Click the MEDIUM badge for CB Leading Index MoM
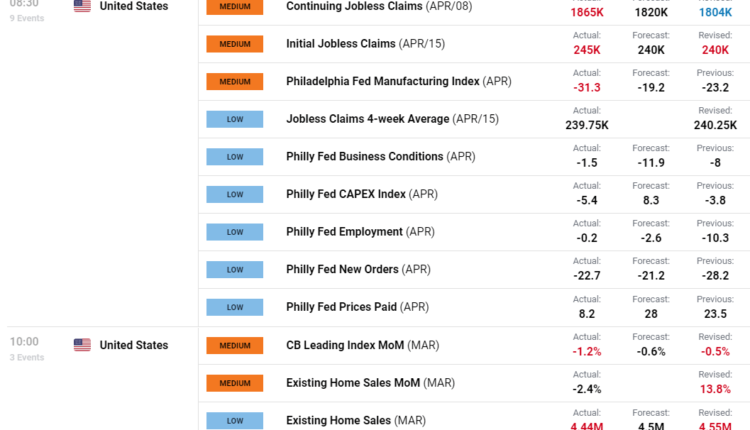 point(234,345)
